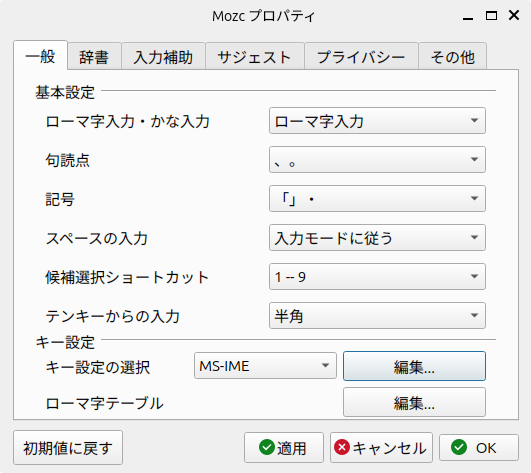The height and width of the screenshot is (473, 531).
Task: Click the キー設定 section heading
Action: pyautogui.click(x=65, y=342)
